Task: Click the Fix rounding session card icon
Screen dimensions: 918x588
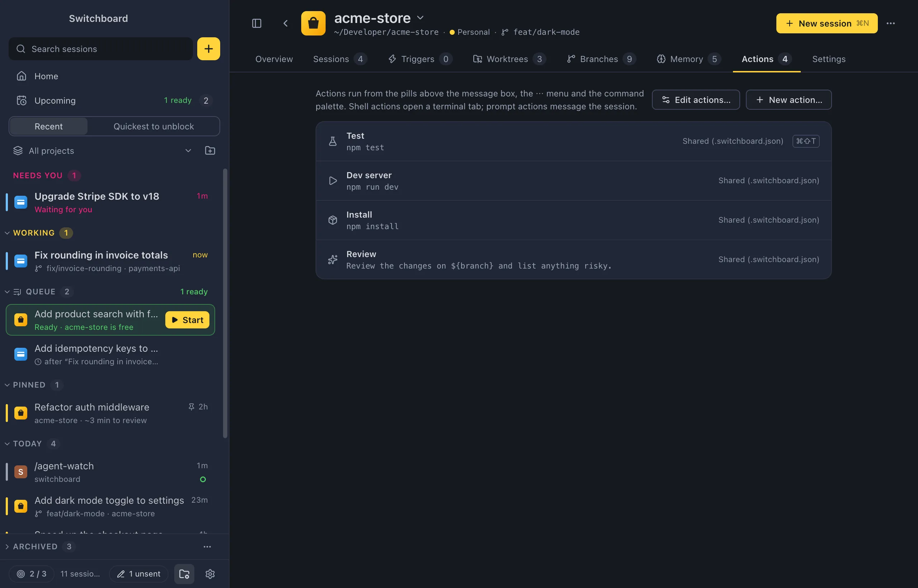Action: click(x=21, y=261)
